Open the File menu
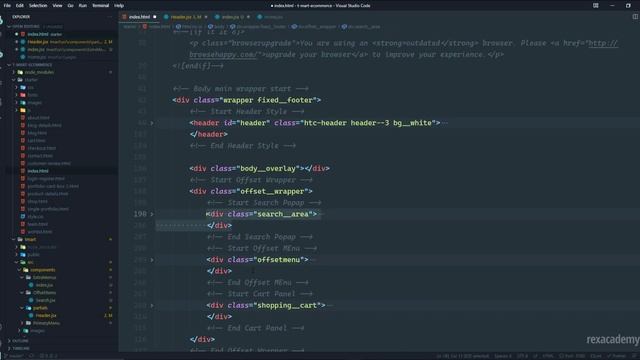Screen dimensions: 640x360 coord(7,6)
